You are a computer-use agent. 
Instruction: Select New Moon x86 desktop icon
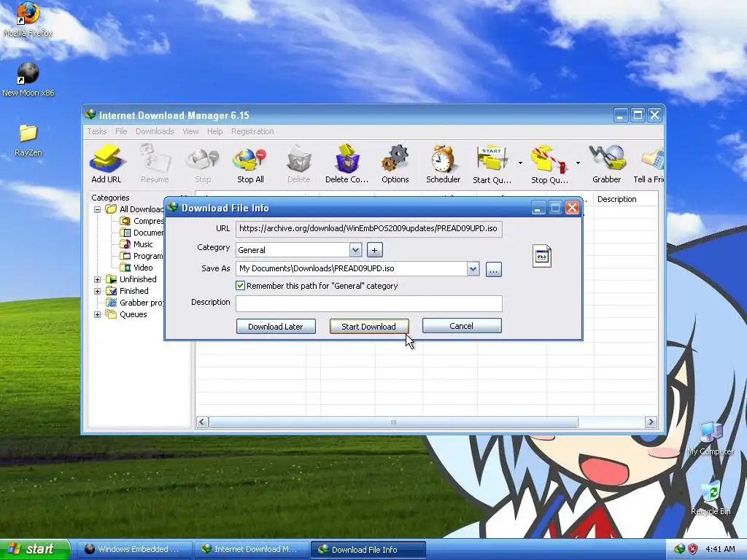click(x=28, y=79)
